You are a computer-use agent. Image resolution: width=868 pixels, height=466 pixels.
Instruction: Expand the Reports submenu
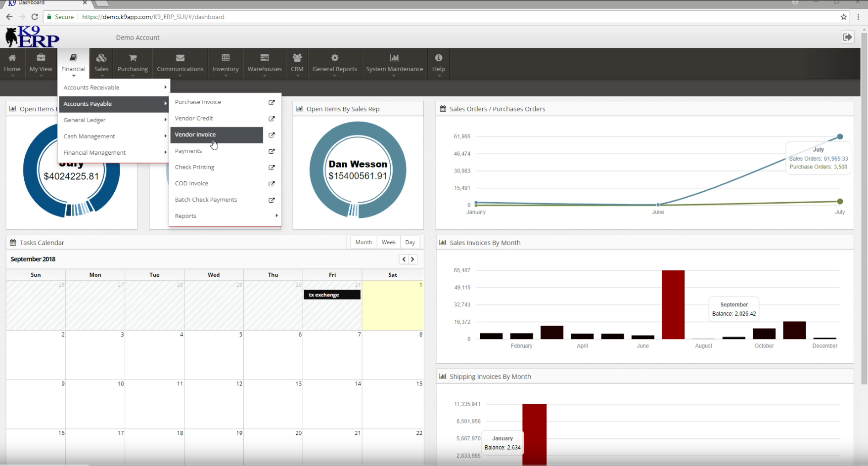coord(225,216)
